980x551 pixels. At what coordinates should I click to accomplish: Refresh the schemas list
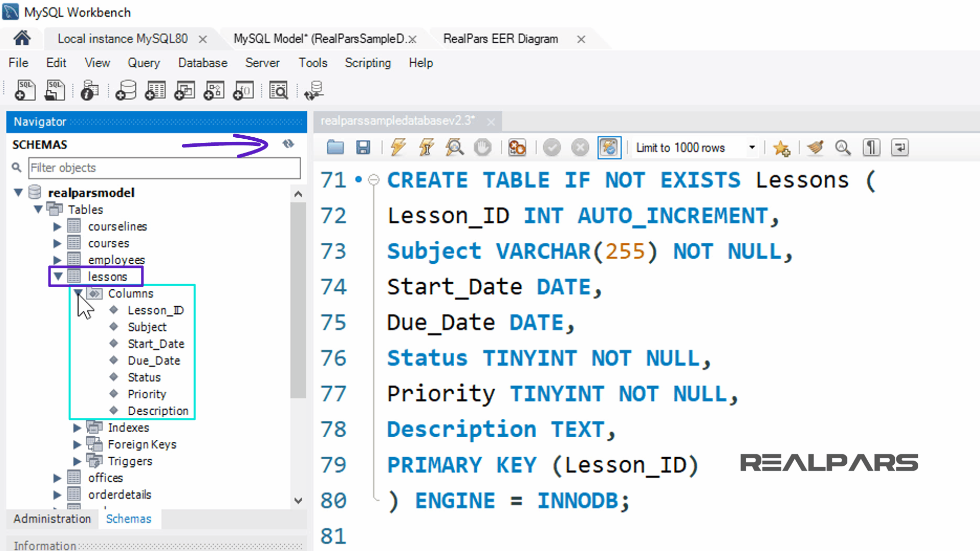click(288, 144)
